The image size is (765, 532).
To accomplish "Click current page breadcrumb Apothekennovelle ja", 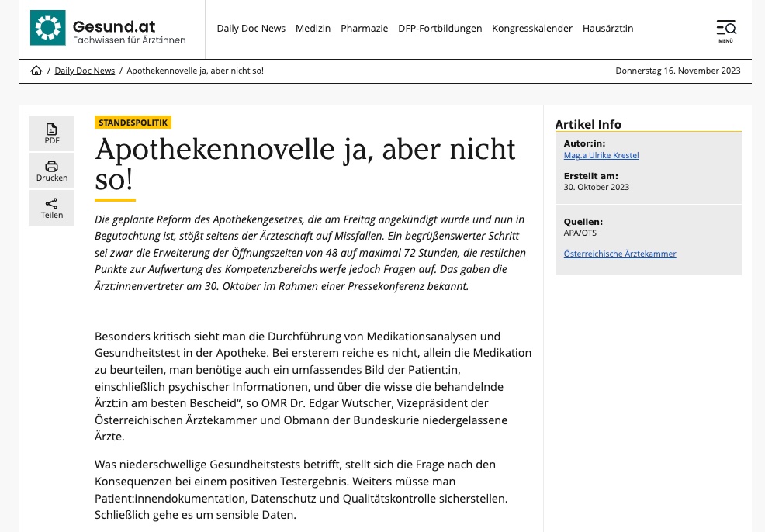I will coord(195,71).
